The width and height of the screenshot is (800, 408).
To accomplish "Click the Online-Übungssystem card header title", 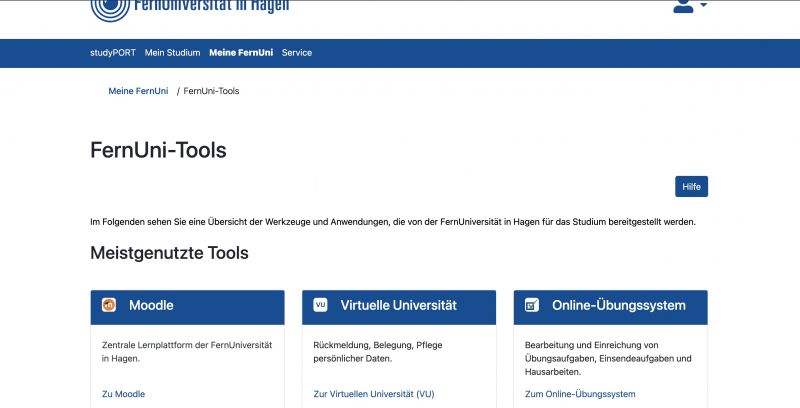I will tap(618, 305).
